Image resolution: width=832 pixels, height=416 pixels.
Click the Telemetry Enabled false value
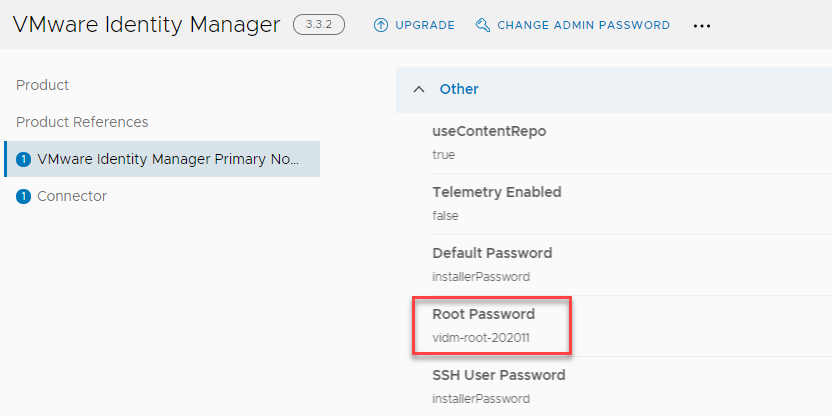tap(445, 216)
